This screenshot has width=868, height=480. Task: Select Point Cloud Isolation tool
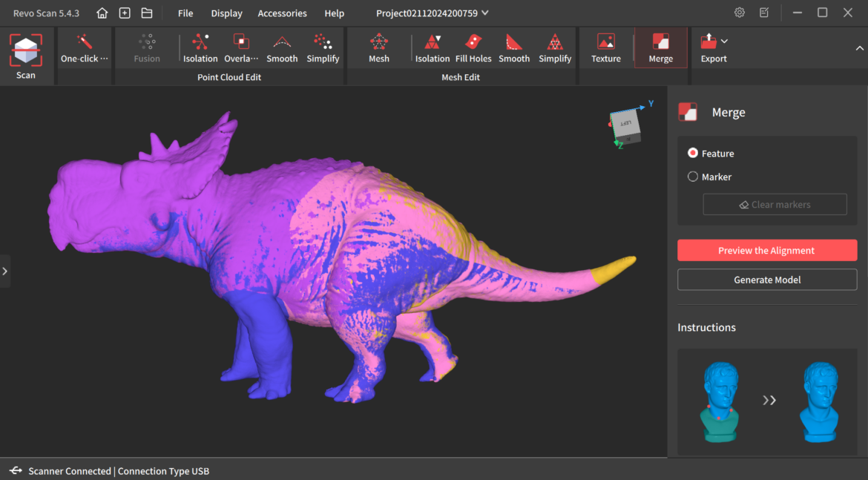tap(200, 48)
